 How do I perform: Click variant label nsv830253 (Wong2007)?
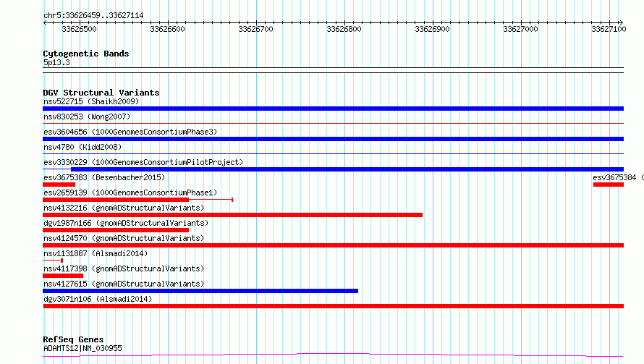point(87,117)
